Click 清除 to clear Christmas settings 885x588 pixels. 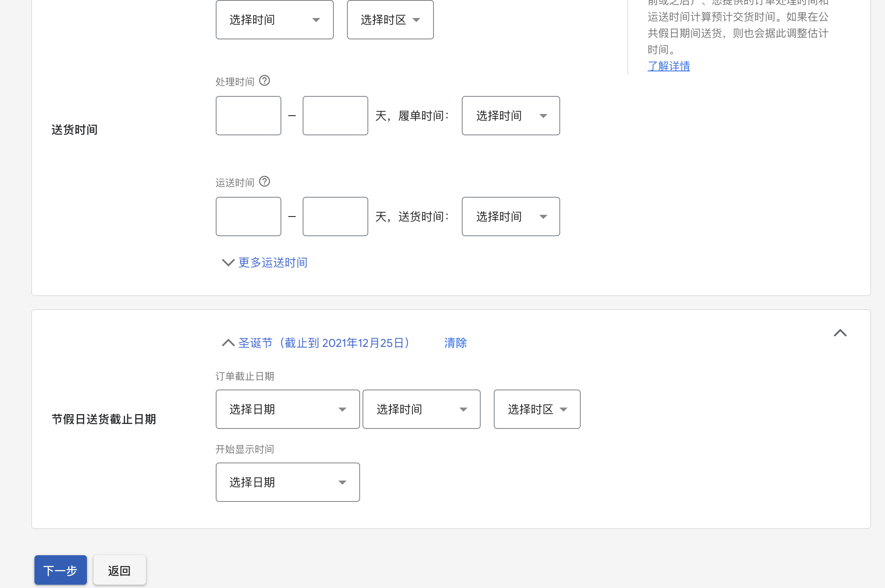pyautogui.click(x=455, y=343)
